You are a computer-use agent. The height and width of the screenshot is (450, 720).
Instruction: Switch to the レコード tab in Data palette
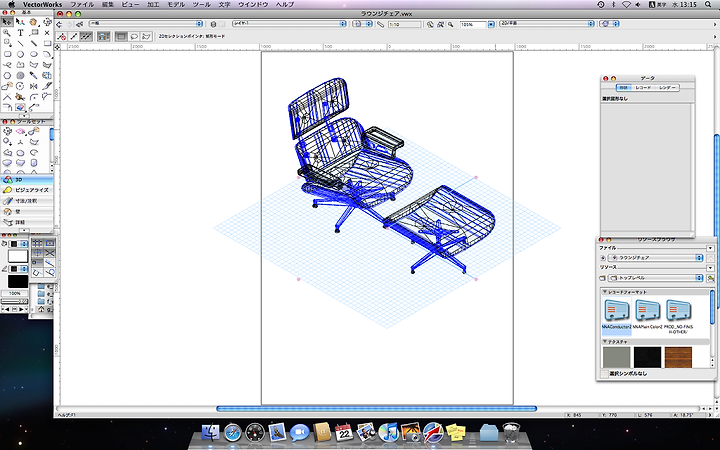(x=643, y=87)
